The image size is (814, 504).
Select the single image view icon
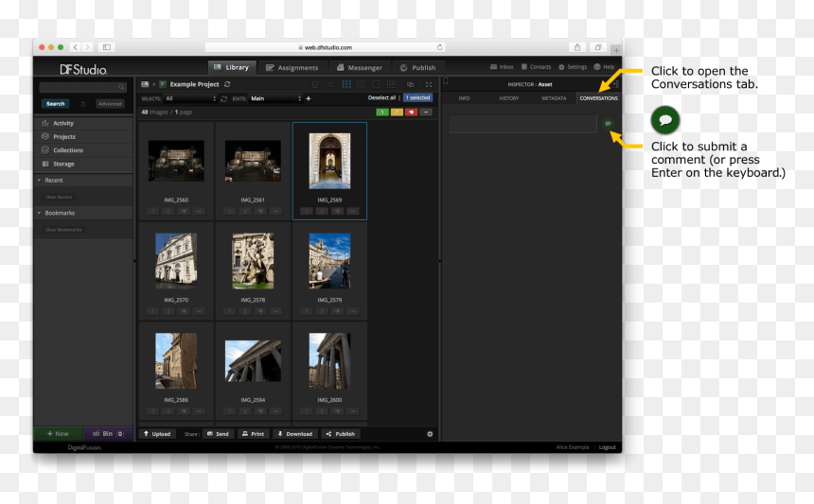click(x=377, y=84)
